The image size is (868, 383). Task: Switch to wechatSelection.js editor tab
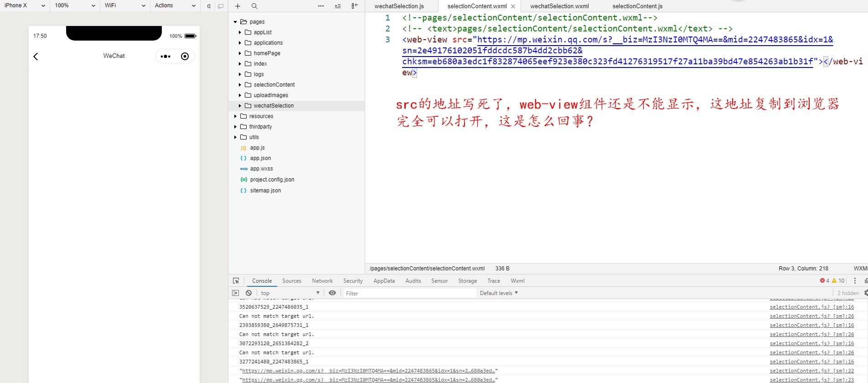click(399, 6)
